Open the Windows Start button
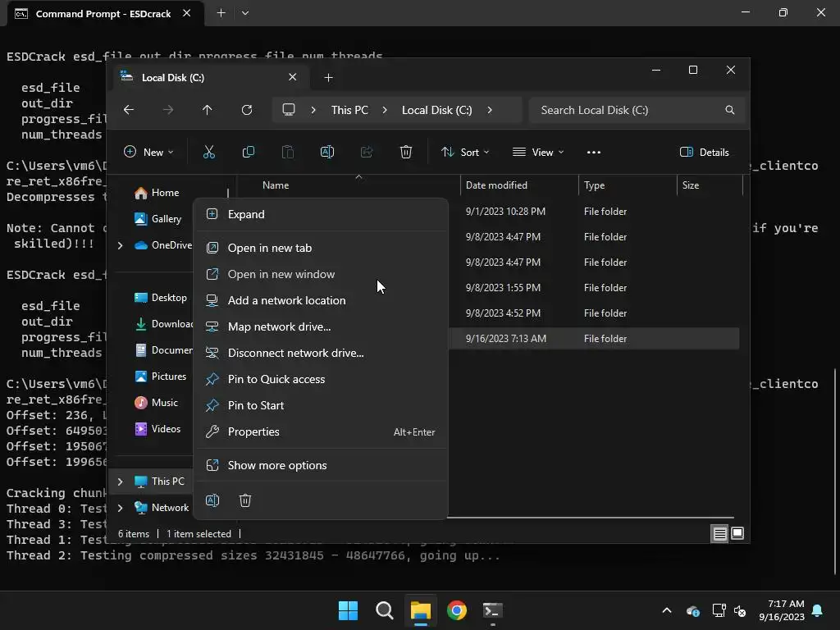Image resolution: width=840 pixels, height=630 pixels. click(x=348, y=610)
